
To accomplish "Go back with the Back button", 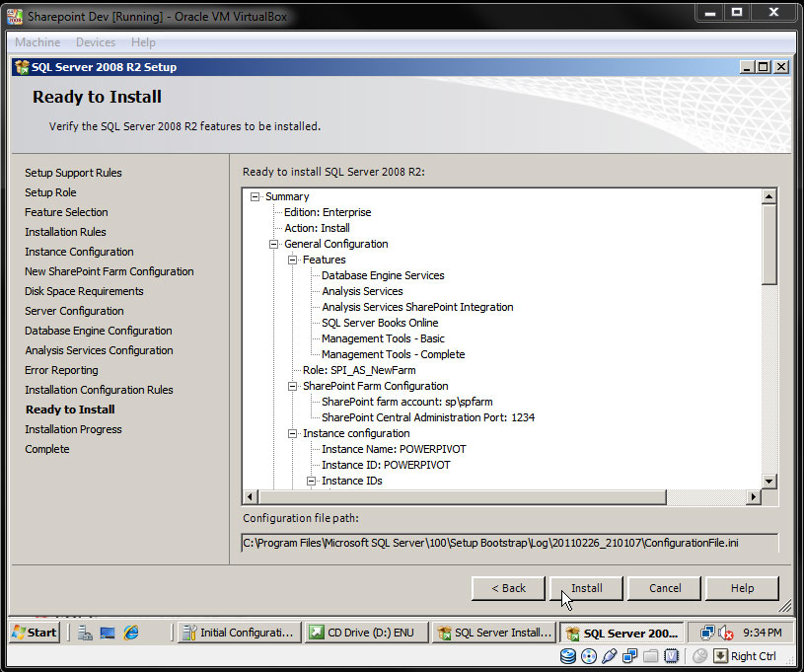I will (508, 588).
